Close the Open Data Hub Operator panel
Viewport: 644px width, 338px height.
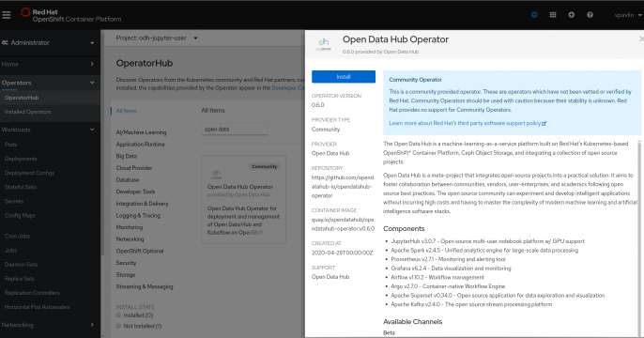click(x=641, y=39)
